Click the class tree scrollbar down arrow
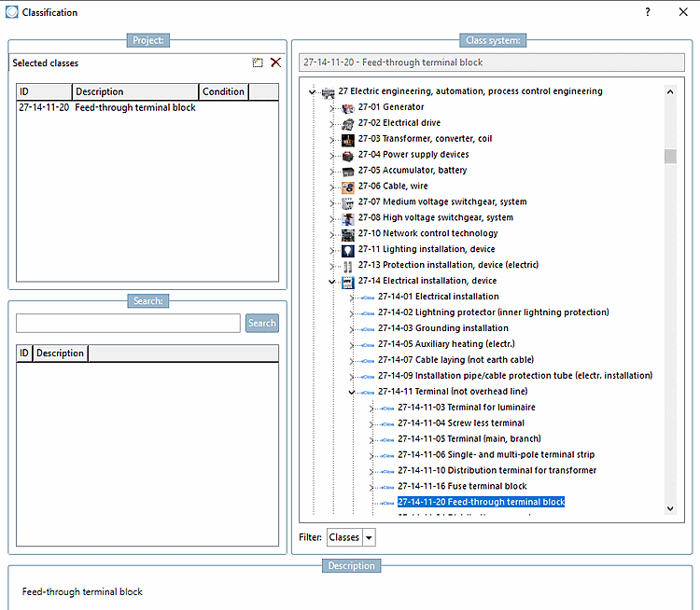This screenshot has width=700, height=610. pyautogui.click(x=670, y=508)
